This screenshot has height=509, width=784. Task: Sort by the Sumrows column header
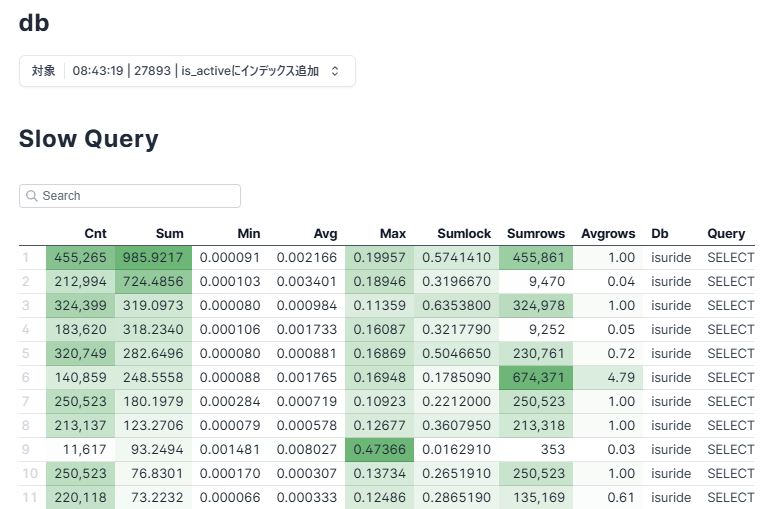(536, 234)
